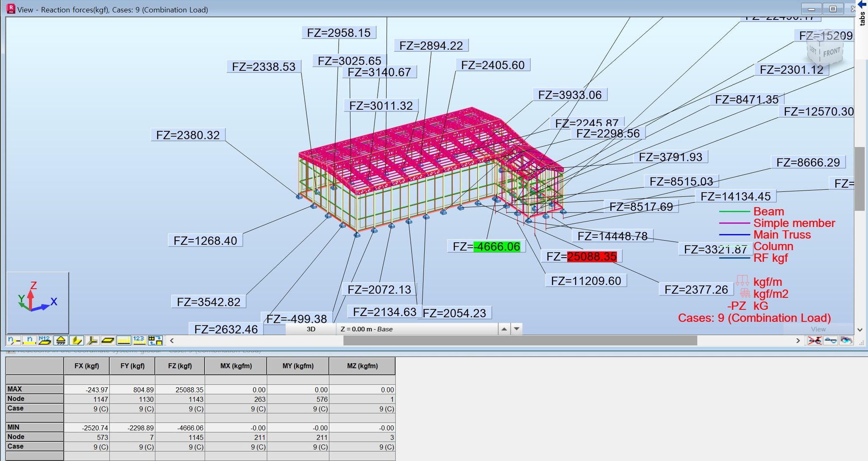
Task: Click table cell -2520.74 min FX
Action: pos(86,428)
